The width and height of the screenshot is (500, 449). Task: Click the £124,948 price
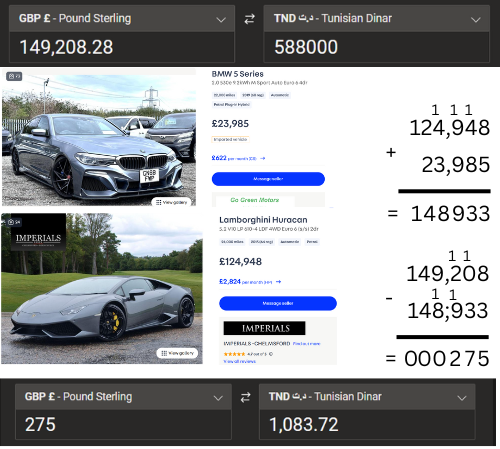pos(240,262)
